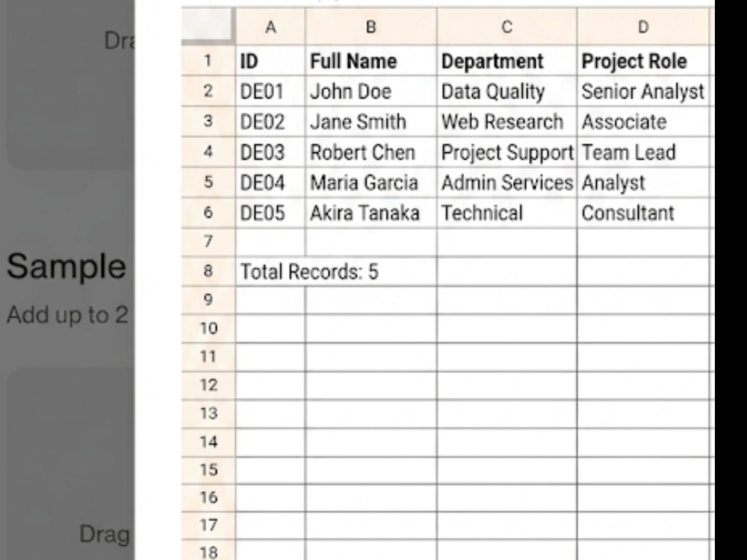Viewport: 747px width, 560px height.
Task: Select cell containing DE04
Action: point(270,182)
